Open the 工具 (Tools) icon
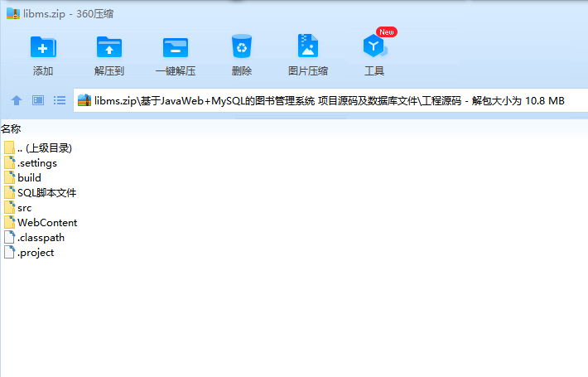Image resolution: width=588 pixels, height=377 pixels. (x=374, y=46)
